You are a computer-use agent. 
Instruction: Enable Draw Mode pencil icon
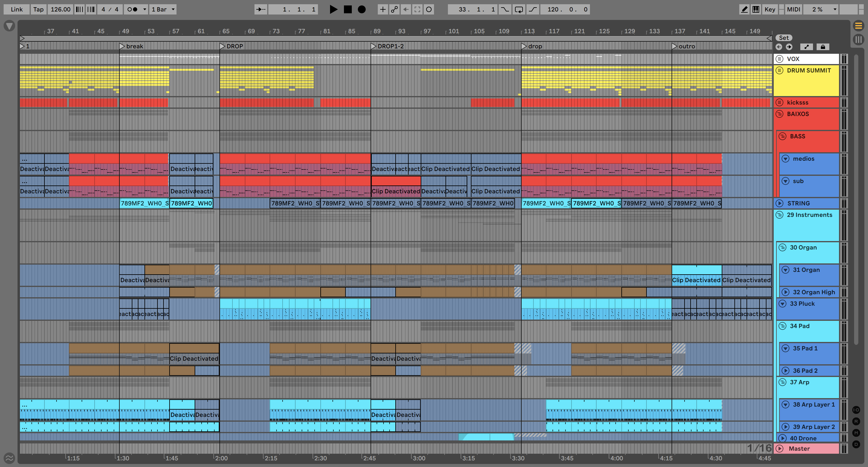point(744,9)
